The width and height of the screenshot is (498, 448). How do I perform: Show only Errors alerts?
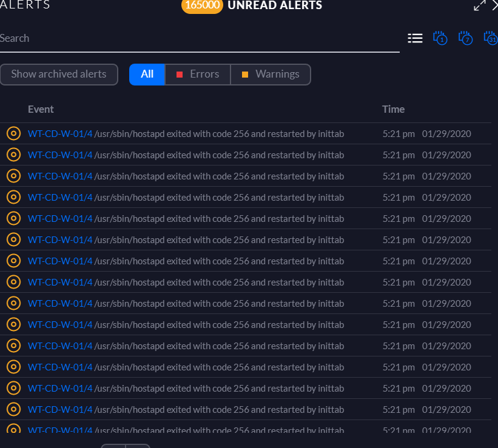198,75
